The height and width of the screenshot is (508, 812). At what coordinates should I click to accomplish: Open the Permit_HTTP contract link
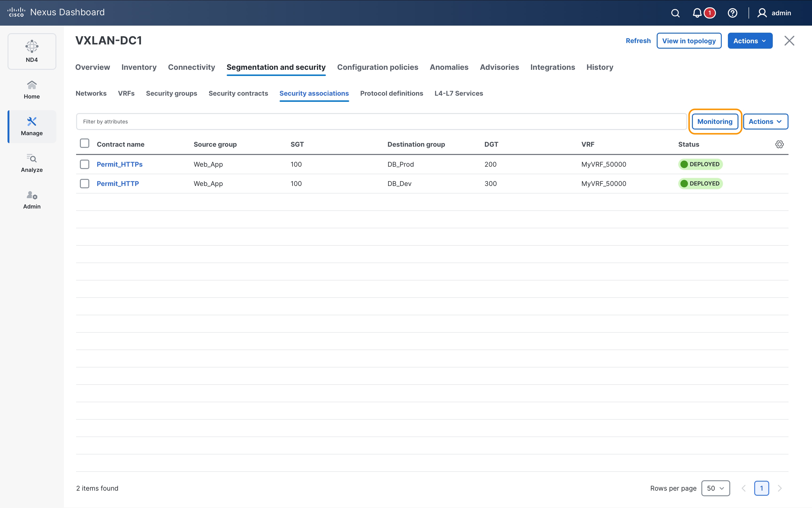pos(117,183)
